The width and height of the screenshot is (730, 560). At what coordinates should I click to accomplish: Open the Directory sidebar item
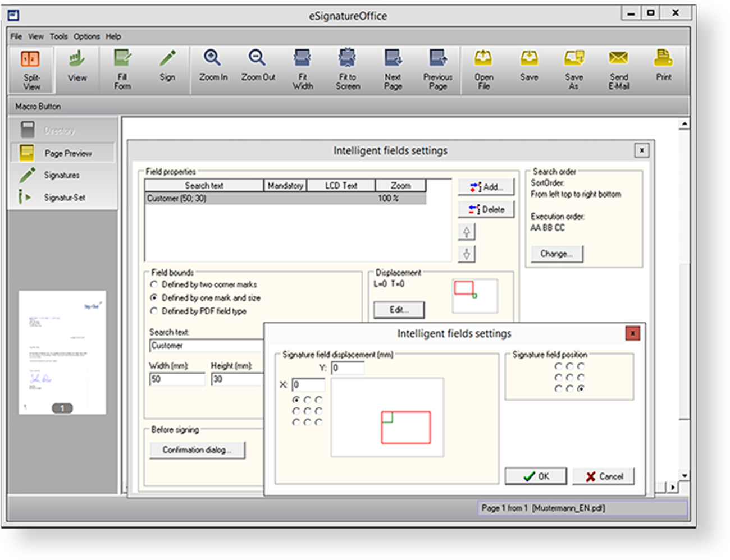(x=62, y=130)
